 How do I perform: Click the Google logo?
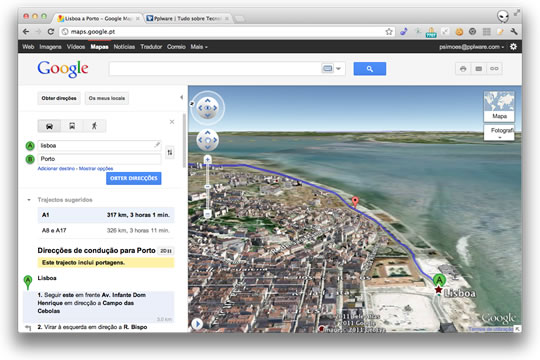pos(63,69)
